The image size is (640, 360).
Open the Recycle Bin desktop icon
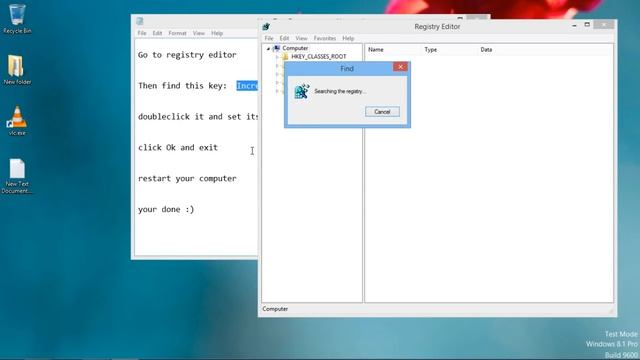(x=17, y=18)
